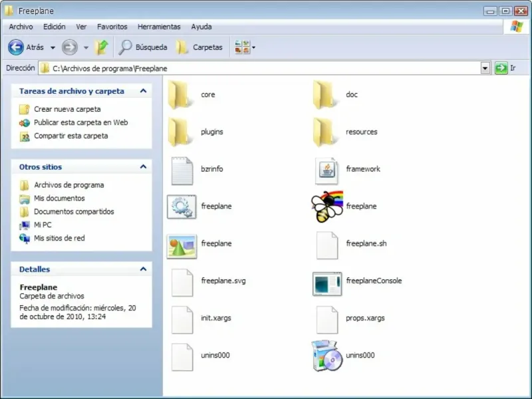Click the Windows logo in menu bar
This screenshot has width=532, height=399.
click(516, 27)
